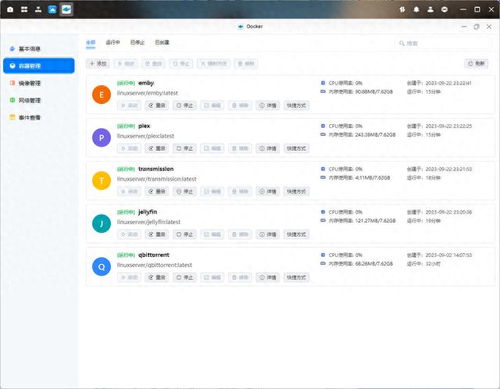Stop the jellyfin container with 停止

tap(185, 234)
